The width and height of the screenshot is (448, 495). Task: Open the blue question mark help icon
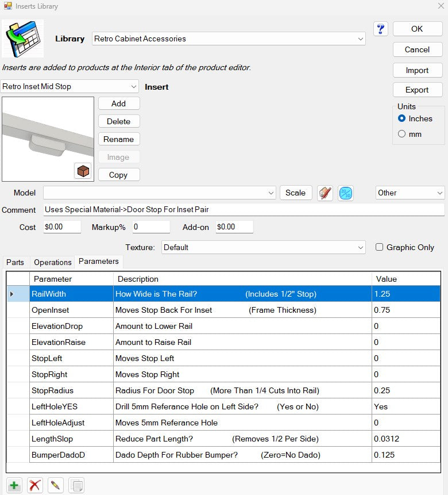click(380, 29)
